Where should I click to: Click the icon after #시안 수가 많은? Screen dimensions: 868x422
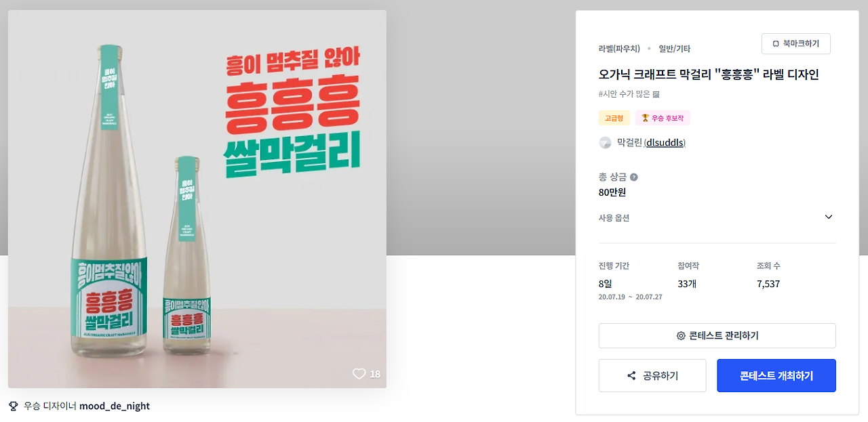(656, 94)
